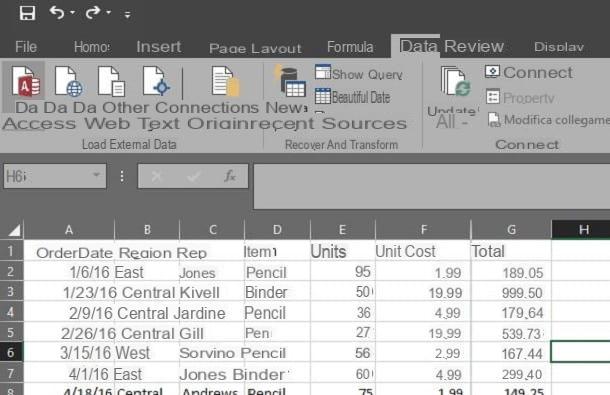This screenshot has width=610, height=395.
Task: Click the Insert Function fx icon
Action: tap(230, 177)
